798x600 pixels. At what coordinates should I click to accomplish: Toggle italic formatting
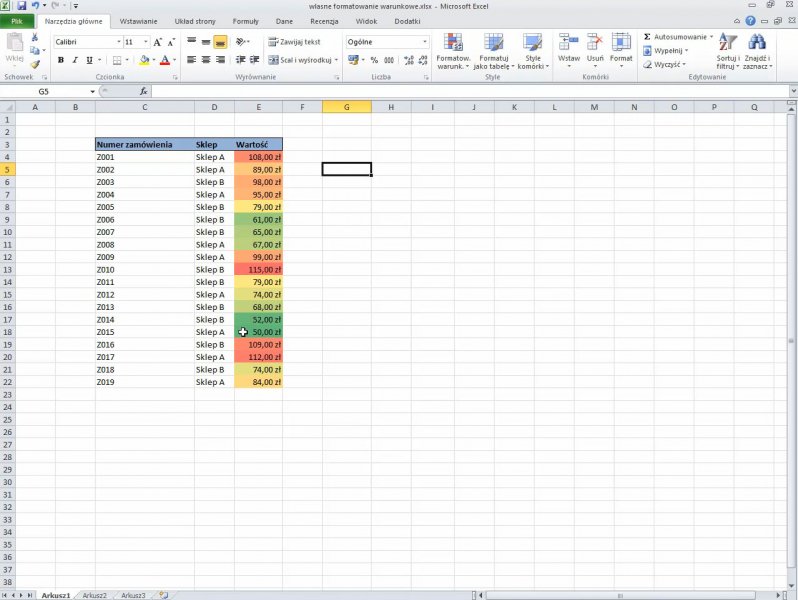75,60
